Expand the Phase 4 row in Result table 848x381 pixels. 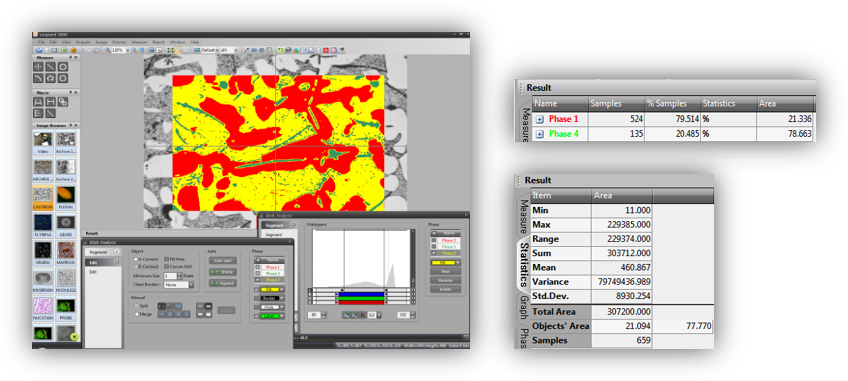(x=539, y=134)
